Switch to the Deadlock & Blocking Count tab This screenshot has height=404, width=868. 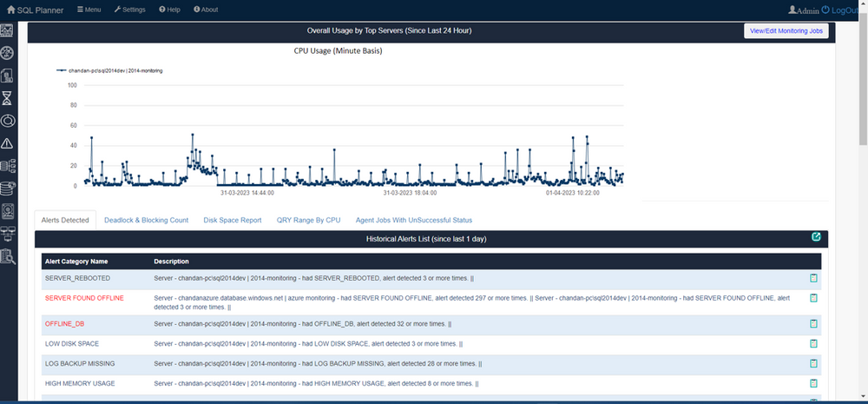click(146, 220)
